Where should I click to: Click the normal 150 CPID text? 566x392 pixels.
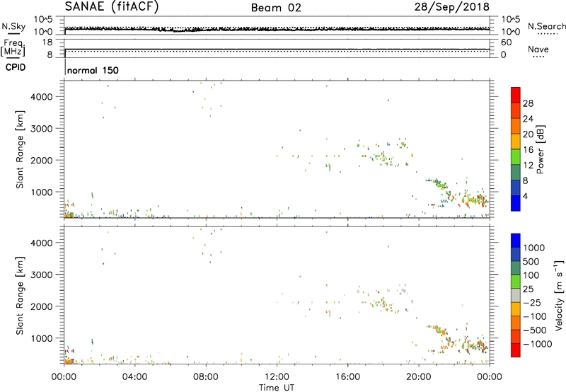tap(93, 70)
